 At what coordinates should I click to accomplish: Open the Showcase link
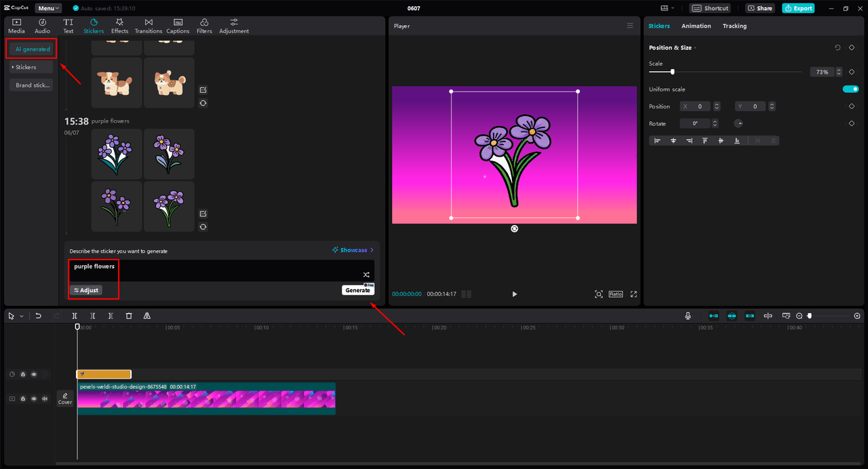coord(353,250)
